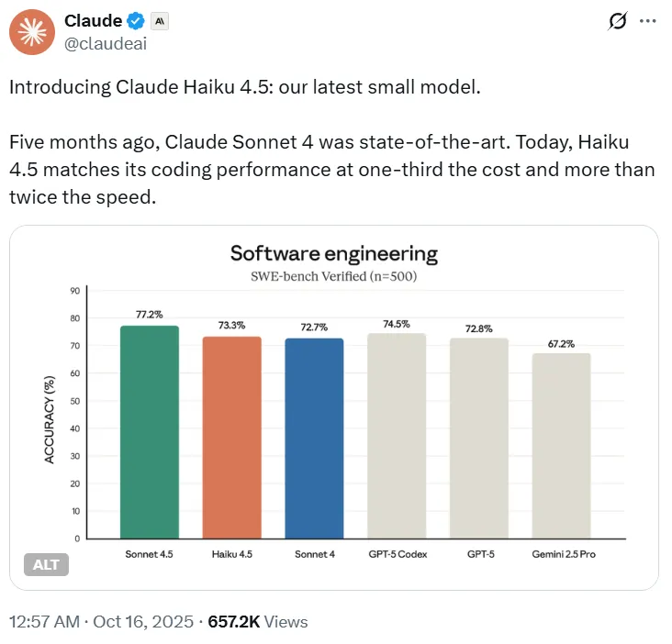Open the three-dot more options menu
The width and height of the screenshot is (672, 644).
point(647,21)
